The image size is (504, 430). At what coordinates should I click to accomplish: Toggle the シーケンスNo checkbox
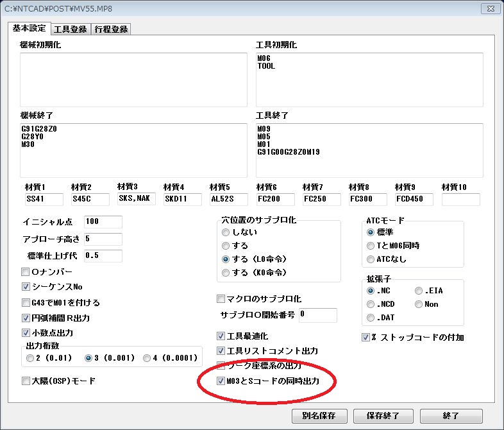pos(26,286)
